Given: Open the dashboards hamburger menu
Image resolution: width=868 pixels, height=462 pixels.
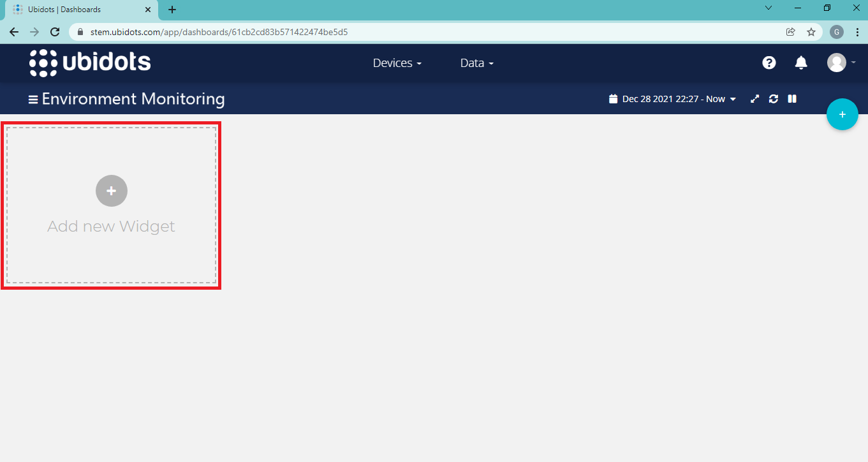Looking at the screenshot, I should tap(33, 100).
